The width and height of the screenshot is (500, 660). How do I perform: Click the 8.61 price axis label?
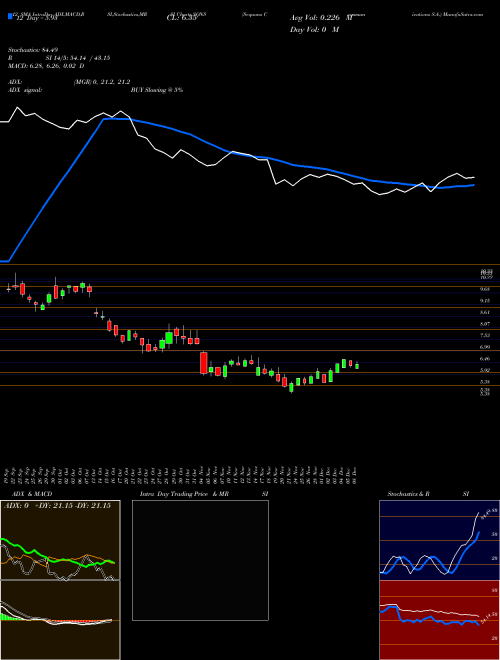click(485, 312)
